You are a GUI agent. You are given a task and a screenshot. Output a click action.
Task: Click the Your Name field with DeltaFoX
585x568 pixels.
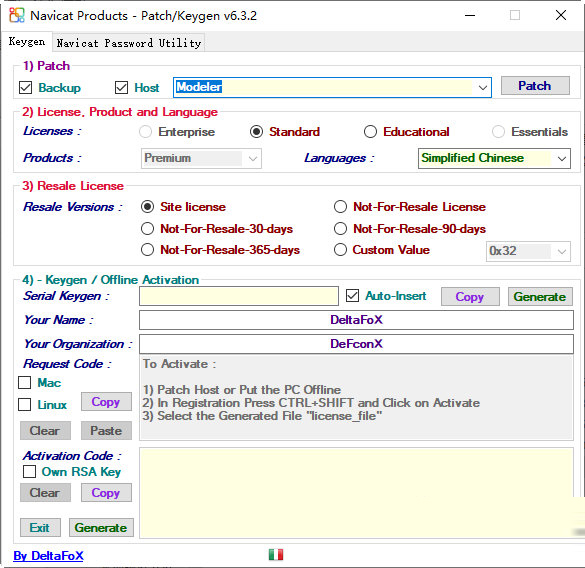[x=356, y=320]
